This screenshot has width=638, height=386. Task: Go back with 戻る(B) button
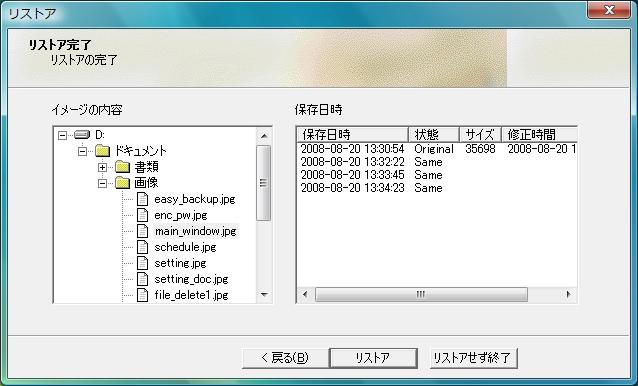[285, 358]
